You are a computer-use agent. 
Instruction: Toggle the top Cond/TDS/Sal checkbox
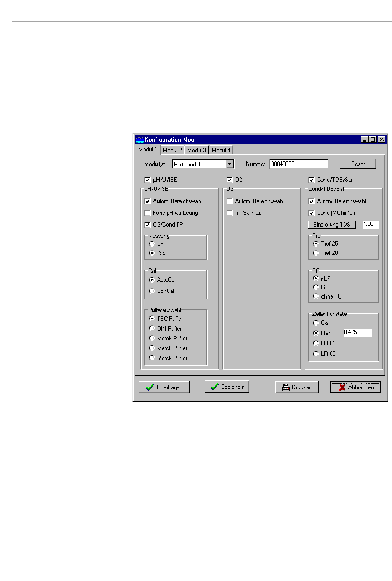pos(312,180)
